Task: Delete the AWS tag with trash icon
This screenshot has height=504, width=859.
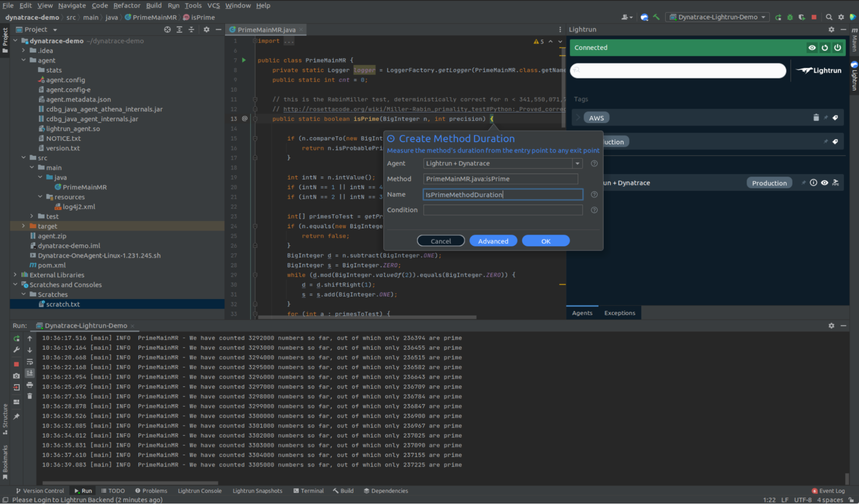Action: point(816,118)
